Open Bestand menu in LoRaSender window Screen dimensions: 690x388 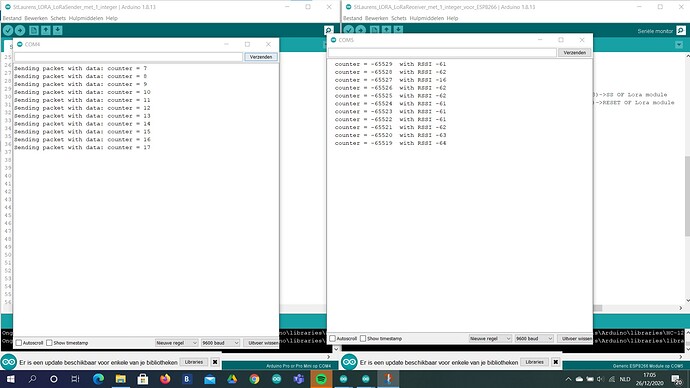point(12,18)
